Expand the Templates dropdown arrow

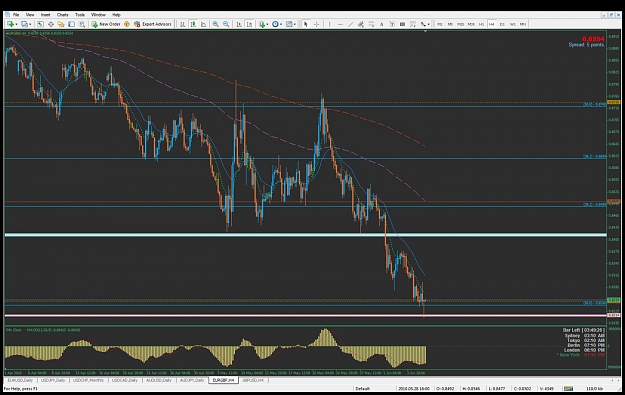click(295, 24)
